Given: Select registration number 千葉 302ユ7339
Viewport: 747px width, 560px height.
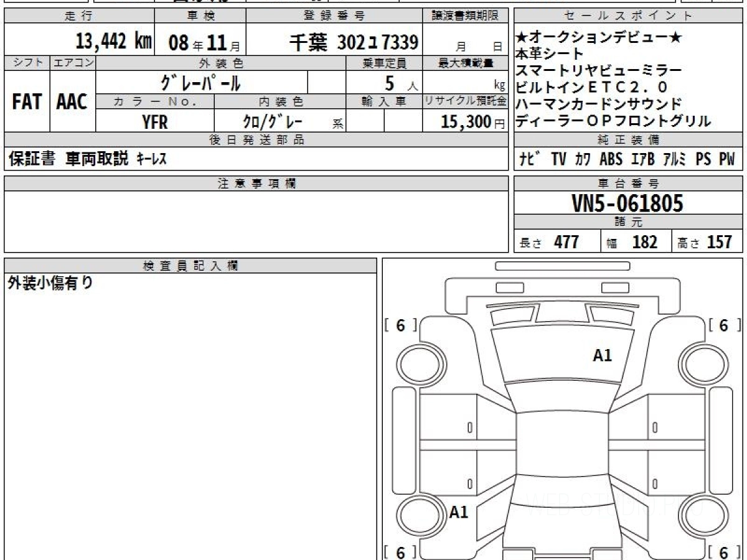Looking at the screenshot, I should (354, 42).
